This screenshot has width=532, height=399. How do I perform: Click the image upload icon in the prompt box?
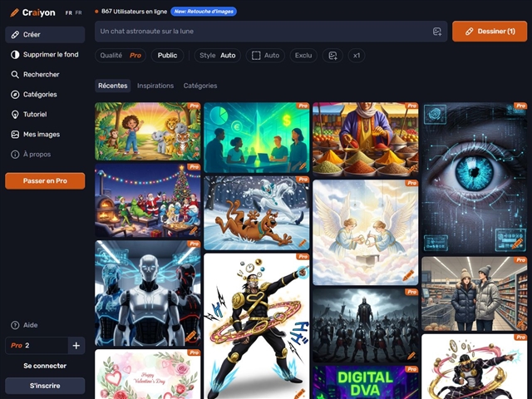click(437, 32)
